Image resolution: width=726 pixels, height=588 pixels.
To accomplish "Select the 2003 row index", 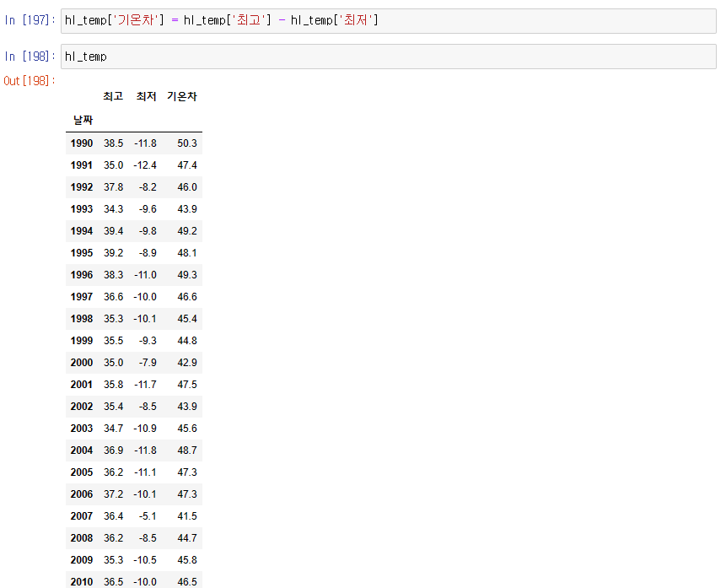I will coord(82,429).
